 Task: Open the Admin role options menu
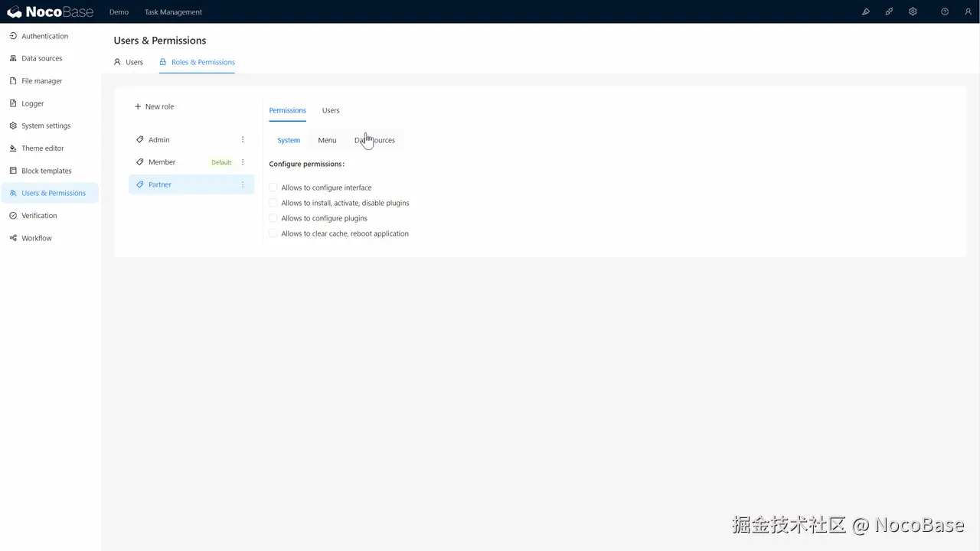[243, 139]
